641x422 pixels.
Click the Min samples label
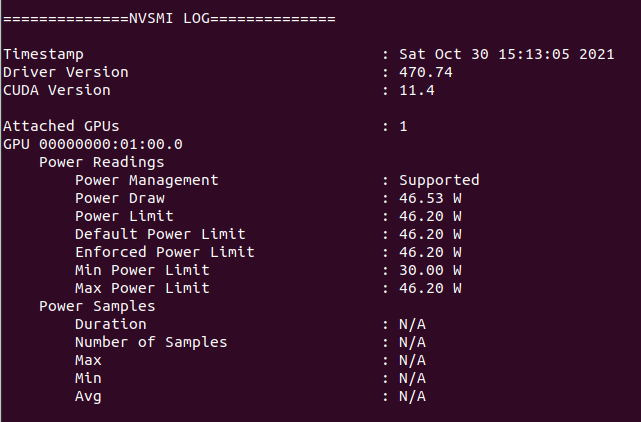[88, 379]
